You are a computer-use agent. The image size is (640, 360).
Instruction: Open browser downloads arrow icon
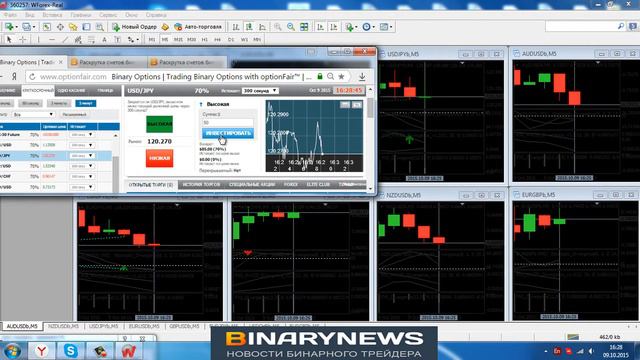click(362, 76)
